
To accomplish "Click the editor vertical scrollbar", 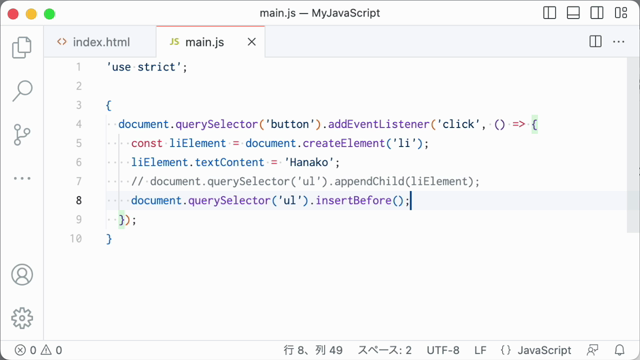I will [x=633, y=145].
